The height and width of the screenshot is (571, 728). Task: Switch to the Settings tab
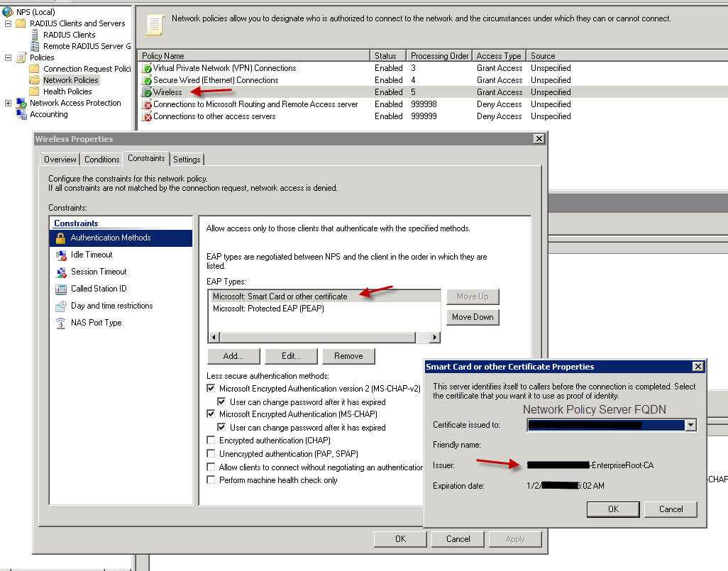click(x=187, y=159)
